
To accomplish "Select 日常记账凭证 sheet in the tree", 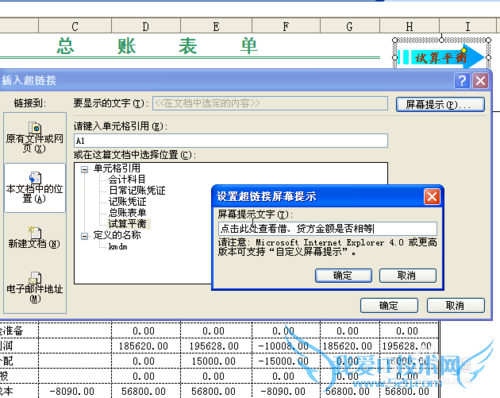I will [x=137, y=191].
